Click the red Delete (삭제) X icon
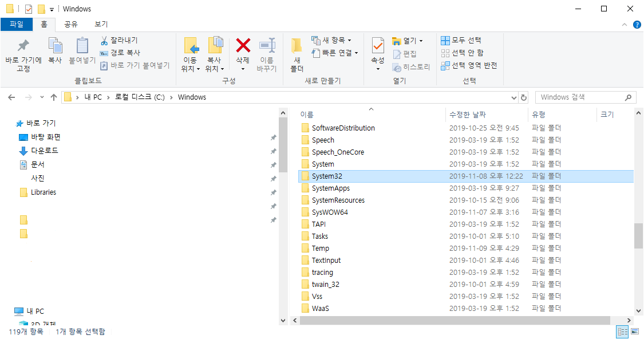This screenshot has width=644, height=339. [x=243, y=46]
